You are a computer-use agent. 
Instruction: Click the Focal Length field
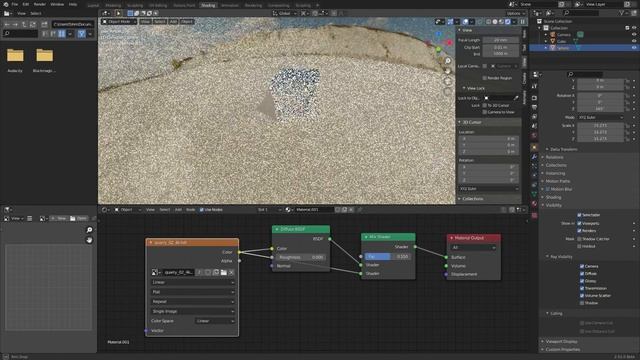click(x=500, y=40)
